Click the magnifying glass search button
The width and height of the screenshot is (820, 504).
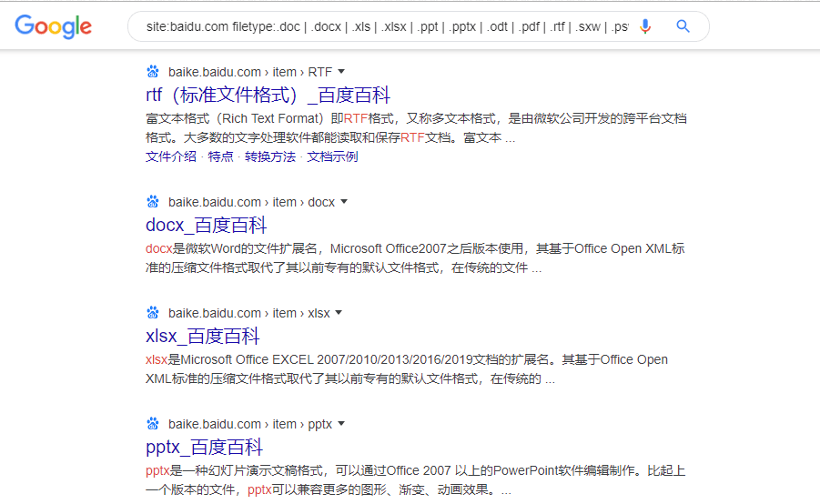(x=683, y=26)
